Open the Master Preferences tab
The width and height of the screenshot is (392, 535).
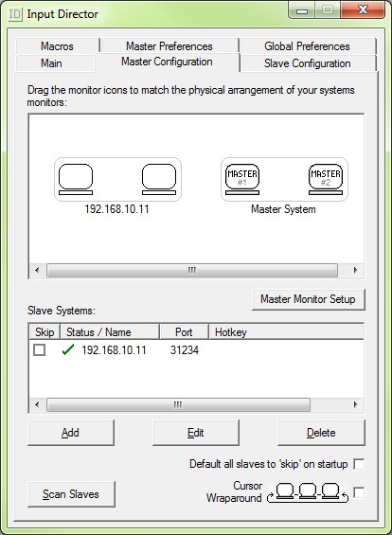(169, 46)
